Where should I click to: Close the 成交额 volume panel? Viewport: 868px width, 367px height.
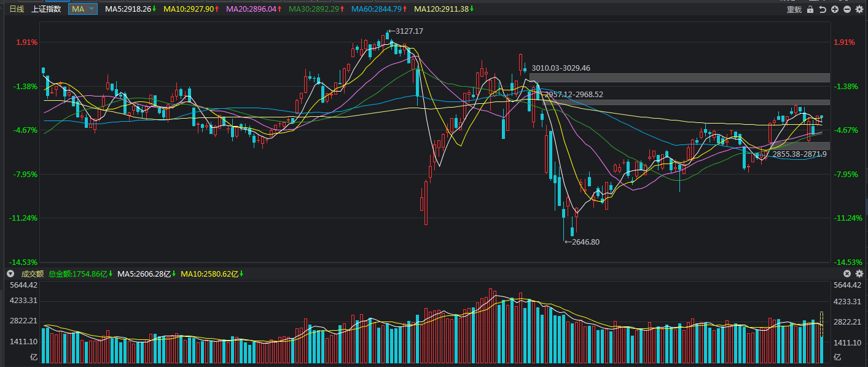(847, 274)
